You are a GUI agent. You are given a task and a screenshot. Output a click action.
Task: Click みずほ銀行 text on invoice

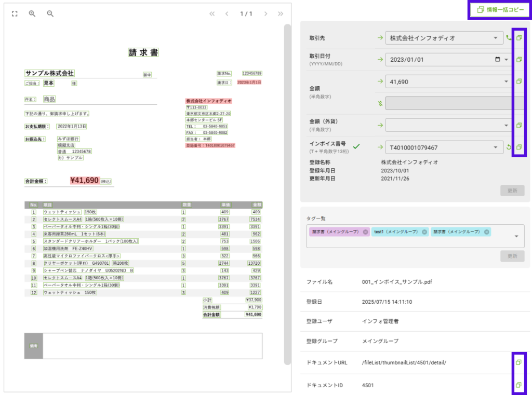tap(68, 139)
